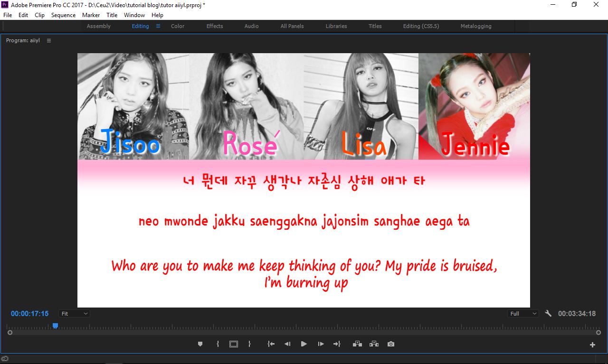Export frame with the camera icon
608x364 pixels.
pos(391,344)
